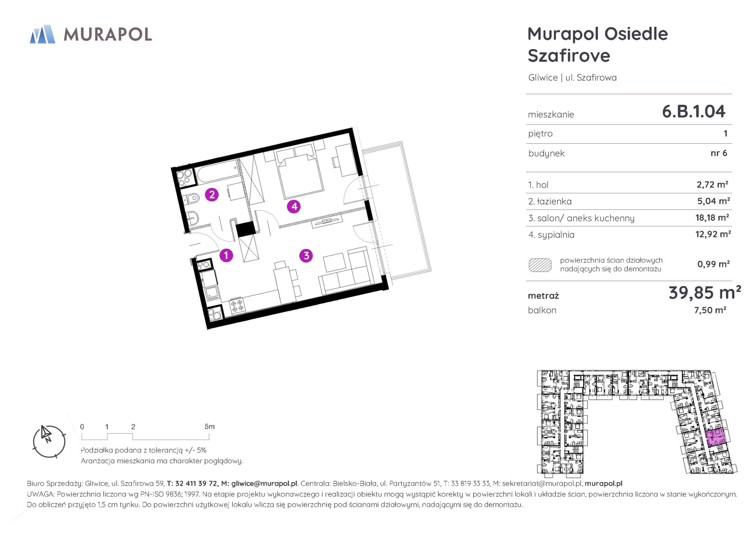This screenshot has height=534, width=756.
Task: Click the hatched demountable walls legend icon
Action: pos(540,265)
